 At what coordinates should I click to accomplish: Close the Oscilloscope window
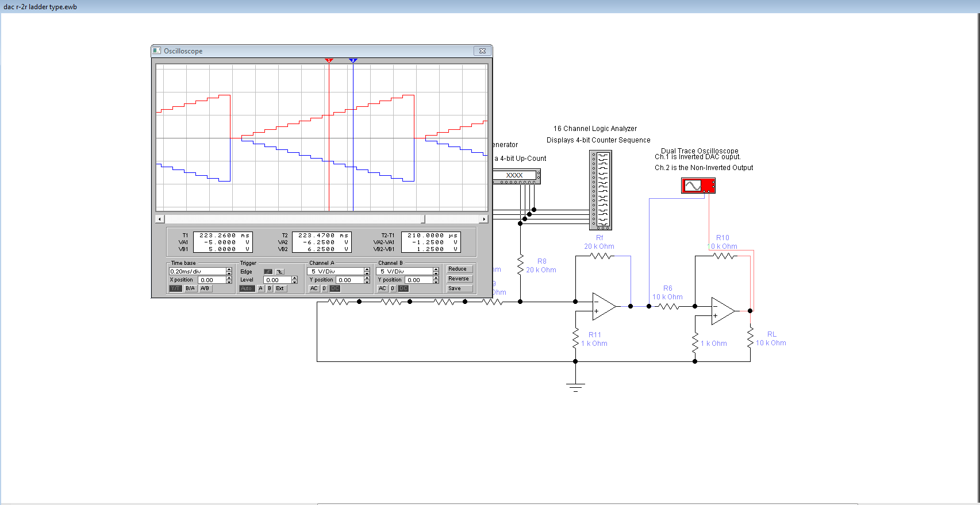click(482, 51)
